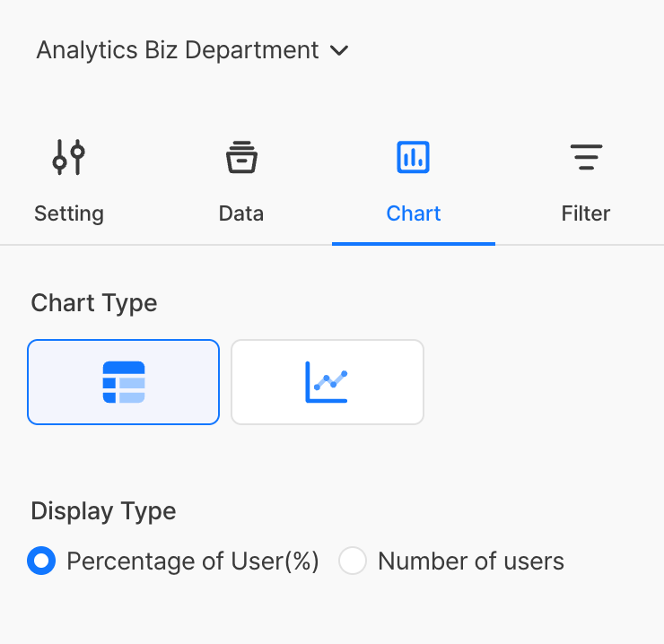
Task: Click the Filter lines icon
Action: pyautogui.click(x=586, y=158)
